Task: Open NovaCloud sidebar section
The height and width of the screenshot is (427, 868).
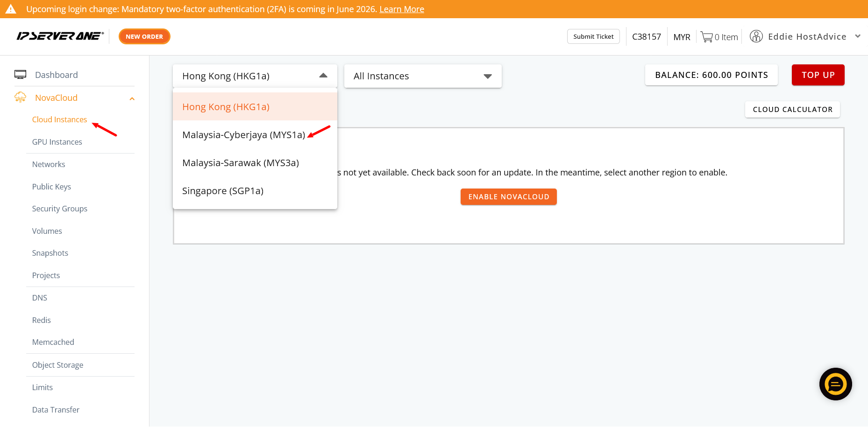Action: pos(56,98)
